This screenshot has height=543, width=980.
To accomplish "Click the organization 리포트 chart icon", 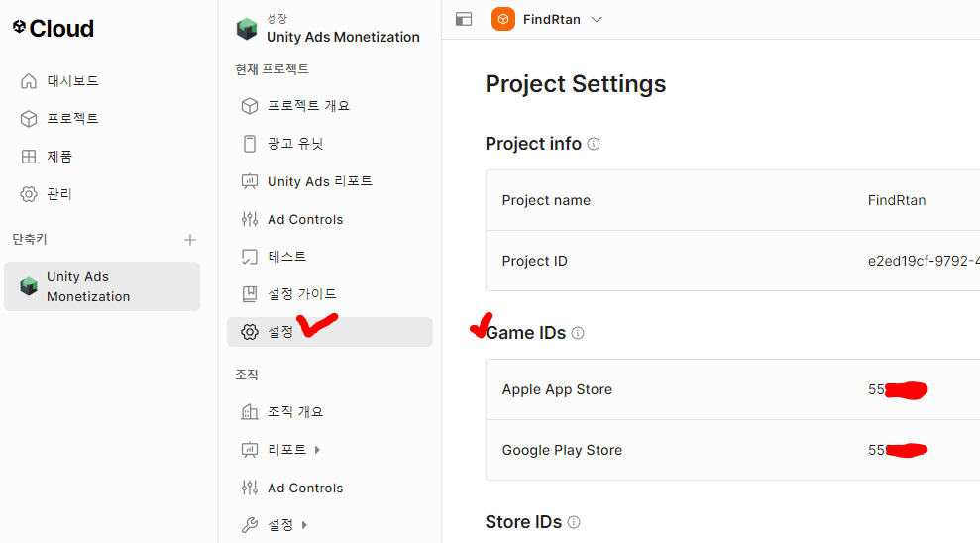I will click(250, 450).
